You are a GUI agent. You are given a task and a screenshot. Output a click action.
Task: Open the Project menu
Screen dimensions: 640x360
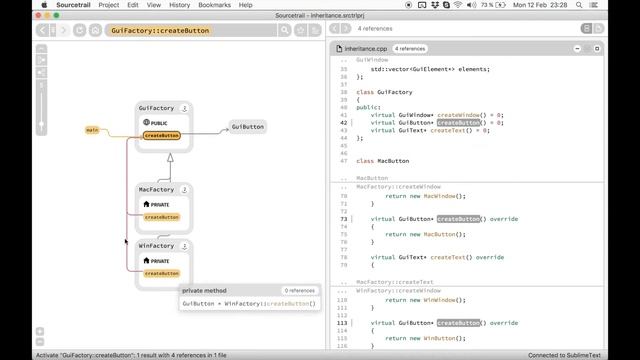pos(109,5)
